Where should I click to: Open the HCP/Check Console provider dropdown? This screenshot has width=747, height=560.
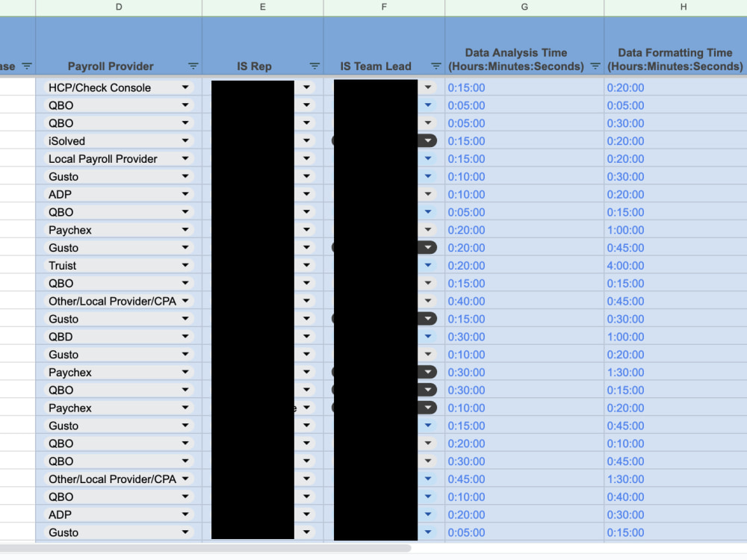tap(185, 87)
